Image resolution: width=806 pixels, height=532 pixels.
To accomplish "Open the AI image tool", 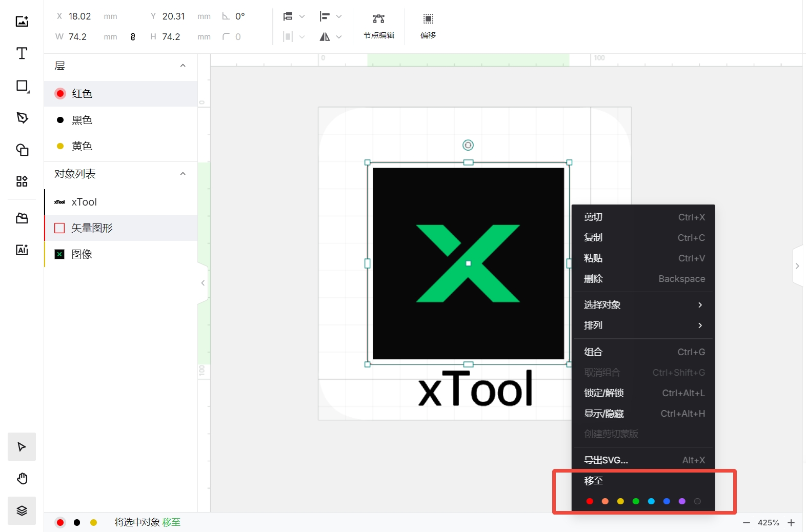I will tap(22, 250).
